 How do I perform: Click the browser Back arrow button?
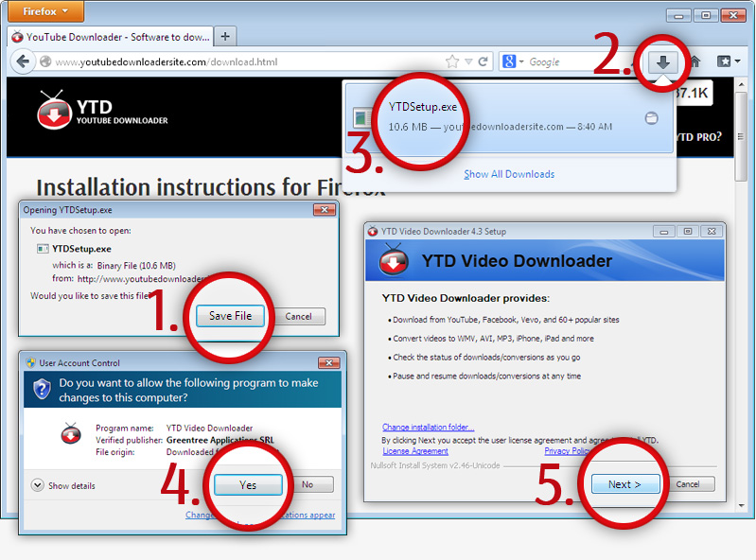click(23, 61)
